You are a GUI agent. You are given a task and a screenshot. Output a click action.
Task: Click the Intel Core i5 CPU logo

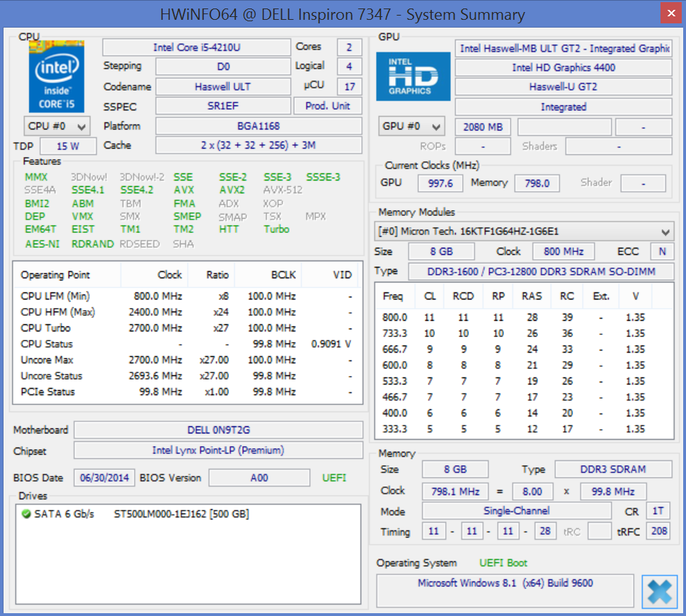57,77
